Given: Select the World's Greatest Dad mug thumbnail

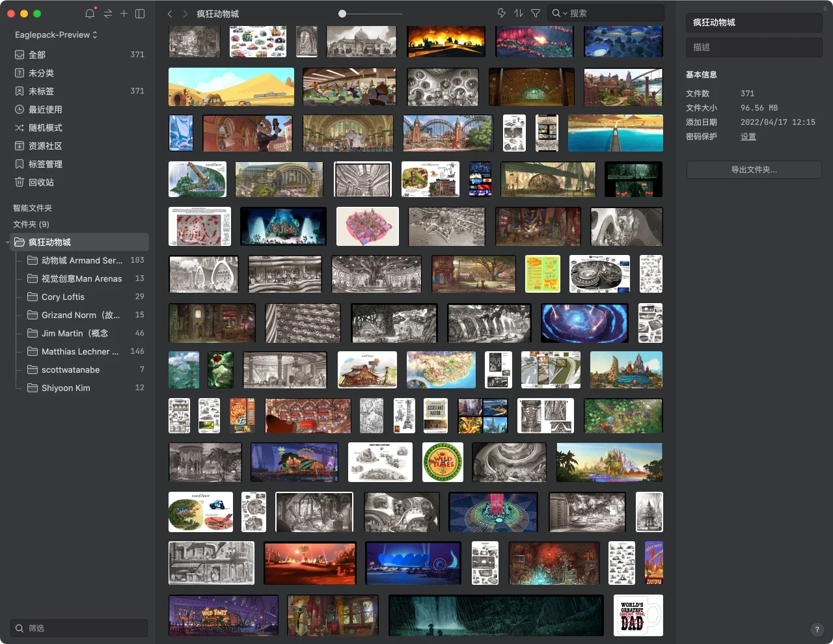Looking at the screenshot, I should (638, 615).
